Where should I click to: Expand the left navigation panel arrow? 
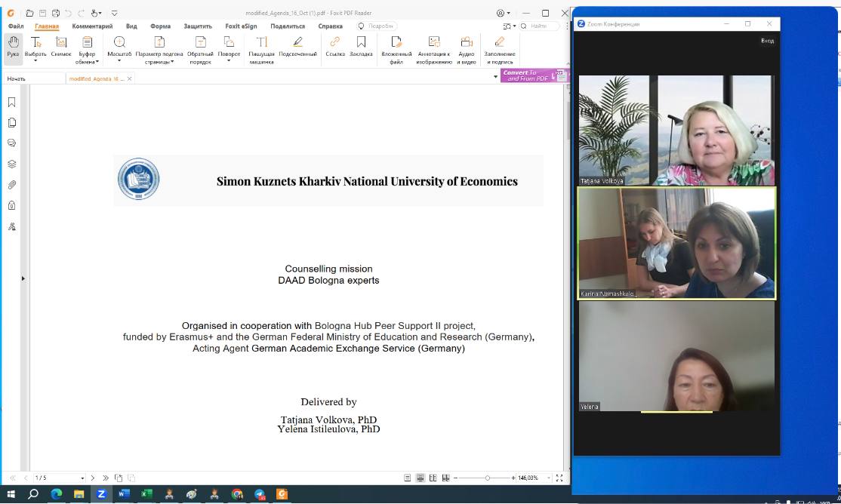click(x=23, y=278)
